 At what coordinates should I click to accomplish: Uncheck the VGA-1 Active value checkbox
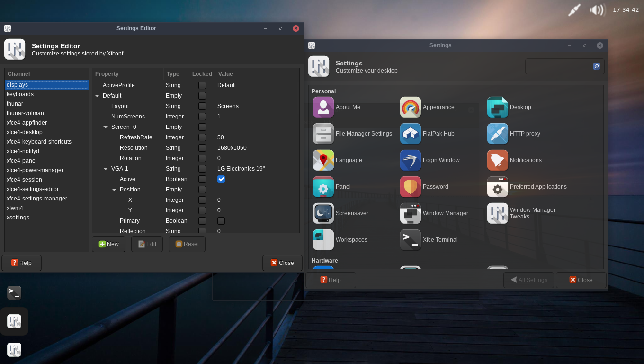pos(221,179)
